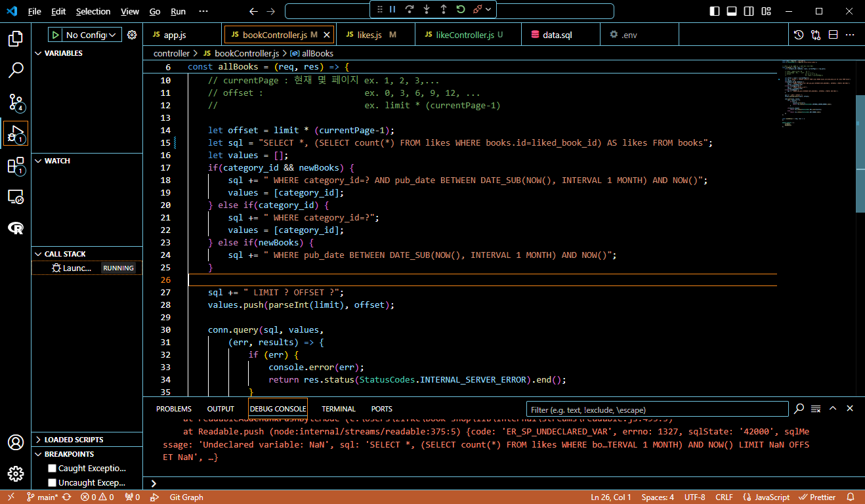Click the main* branch in status bar

[x=42, y=497]
